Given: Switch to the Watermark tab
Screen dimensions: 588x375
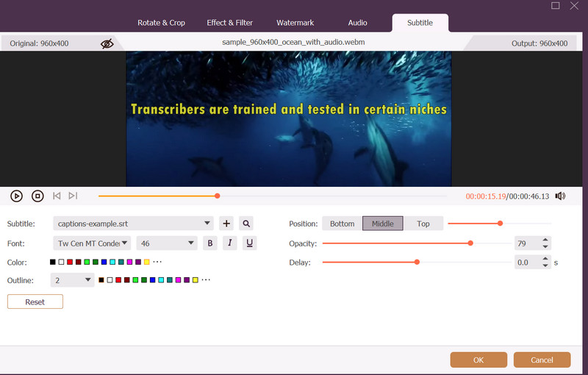Looking at the screenshot, I should point(295,23).
